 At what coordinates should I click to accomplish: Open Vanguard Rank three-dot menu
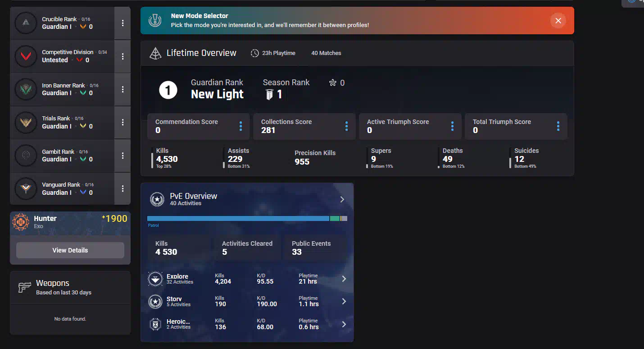(122, 188)
